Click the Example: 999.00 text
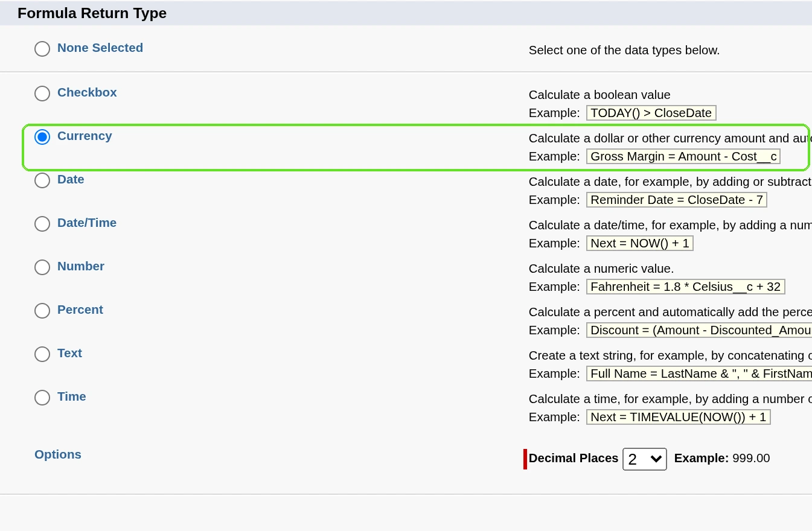The height and width of the screenshot is (531, 812). [x=722, y=458]
